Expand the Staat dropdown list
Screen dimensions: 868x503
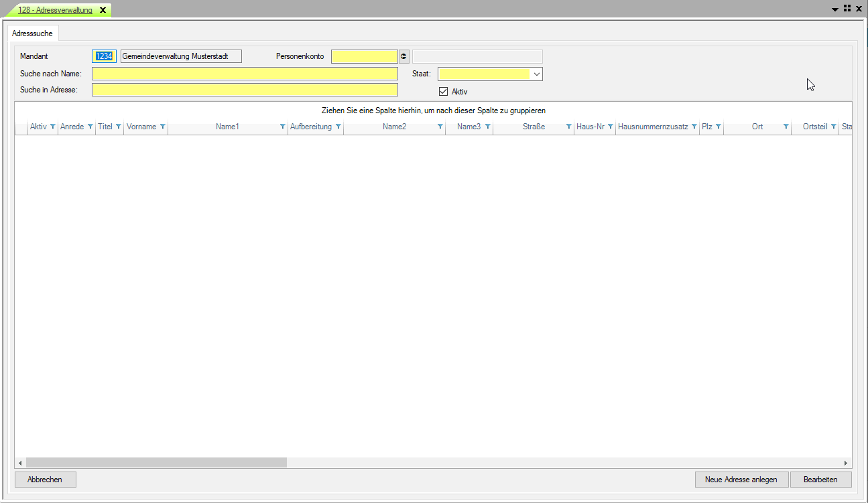[x=536, y=74]
